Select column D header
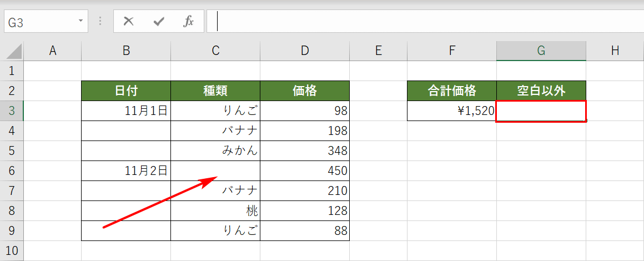Viewport: 644px width, 261px height. click(x=305, y=51)
